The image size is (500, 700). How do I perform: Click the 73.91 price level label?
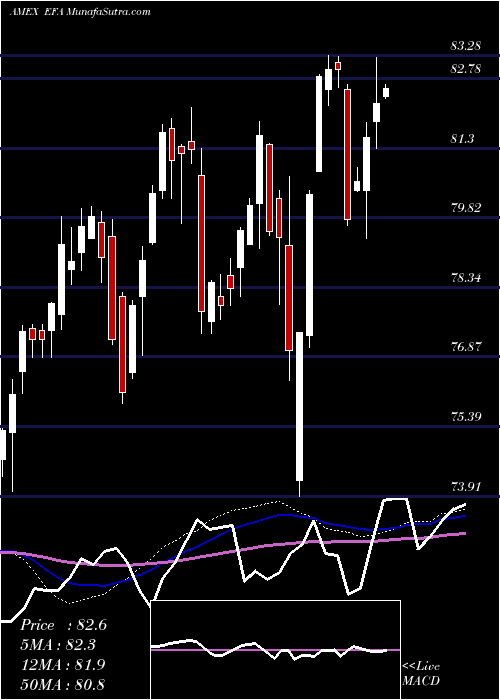[x=466, y=486]
